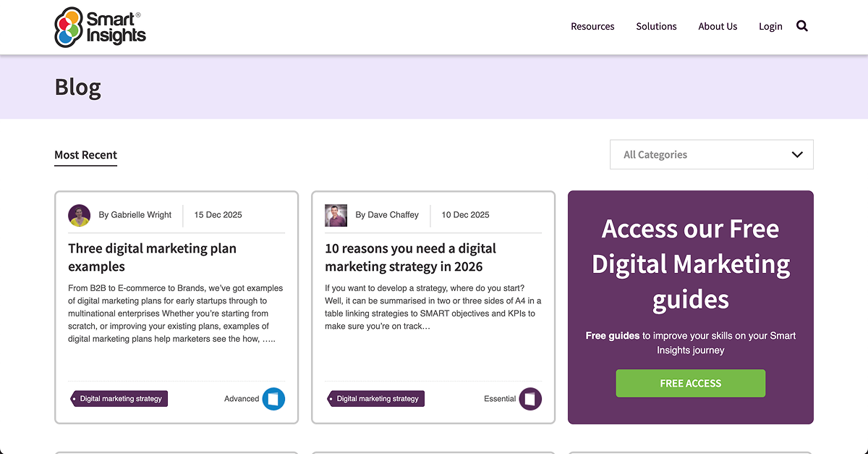Image resolution: width=868 pixels, height=454 pixels.
Task: Open the Resources menu
Action: 592,26
